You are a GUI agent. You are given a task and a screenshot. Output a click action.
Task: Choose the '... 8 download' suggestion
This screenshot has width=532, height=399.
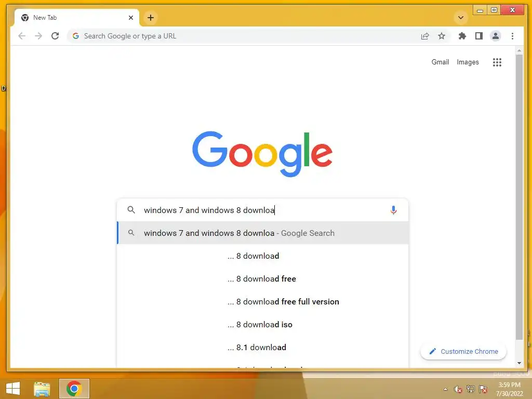coord(262,256)
